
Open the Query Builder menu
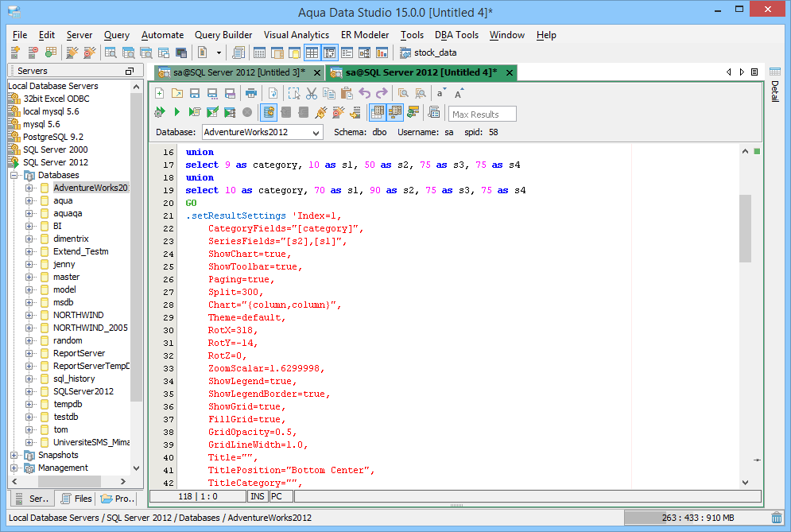point(223,35)
